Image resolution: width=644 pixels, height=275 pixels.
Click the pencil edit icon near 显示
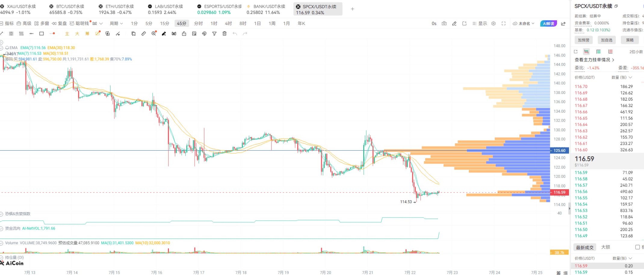(x=454, y=23)
